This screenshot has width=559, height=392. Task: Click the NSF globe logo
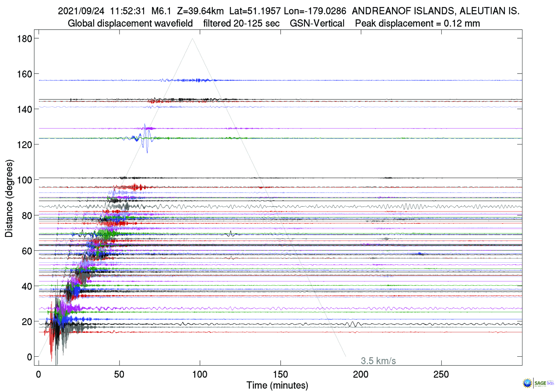527,383
